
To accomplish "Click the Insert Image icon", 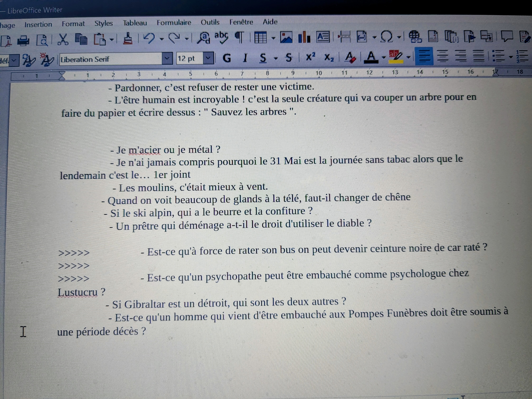I will (x=286, y=37).
